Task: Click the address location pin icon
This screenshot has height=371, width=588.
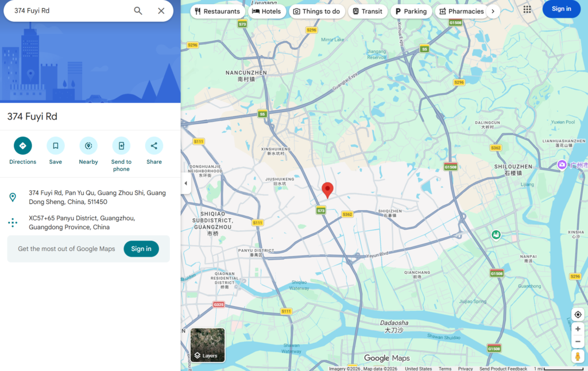Action: coord(13,198)
